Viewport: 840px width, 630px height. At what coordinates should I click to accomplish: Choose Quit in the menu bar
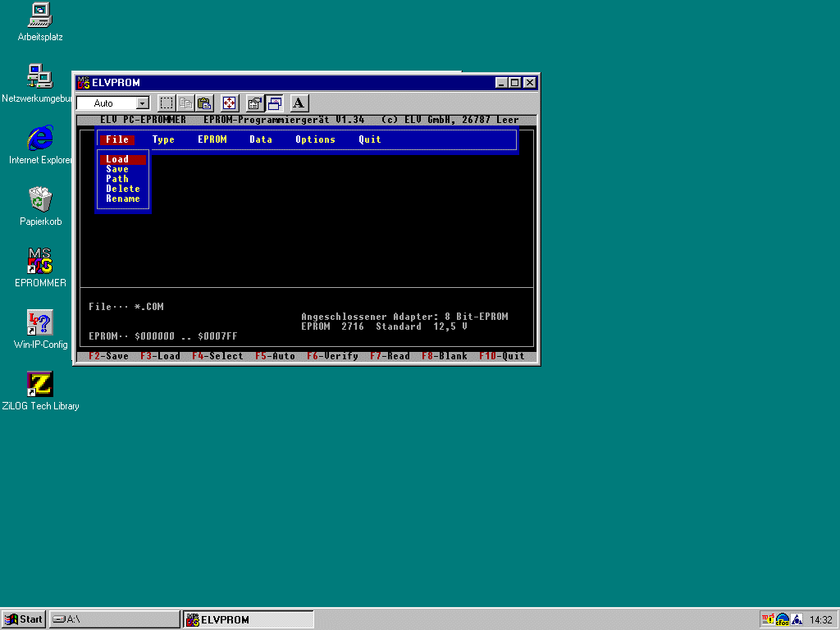point(370,139)
